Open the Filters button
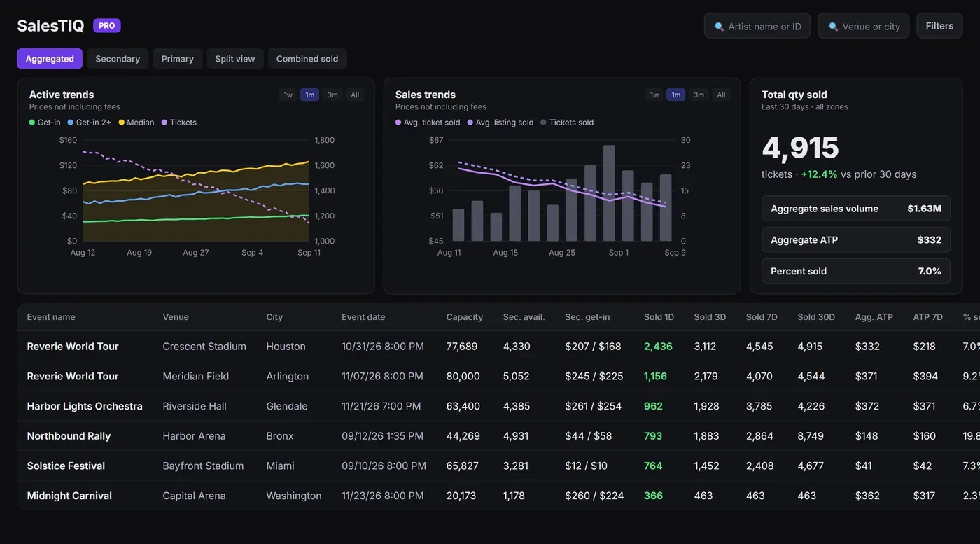980x544 pixels. 939,26
